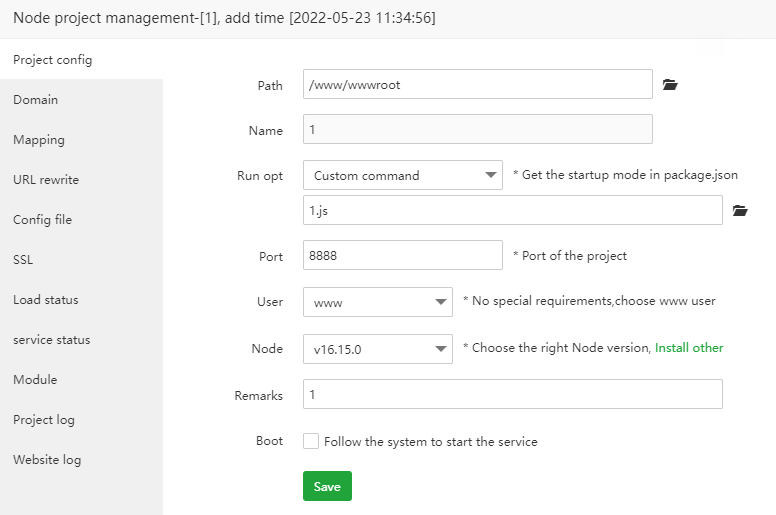Expand the User dropdown showing www
776x515 pixels.
[378, 301]
